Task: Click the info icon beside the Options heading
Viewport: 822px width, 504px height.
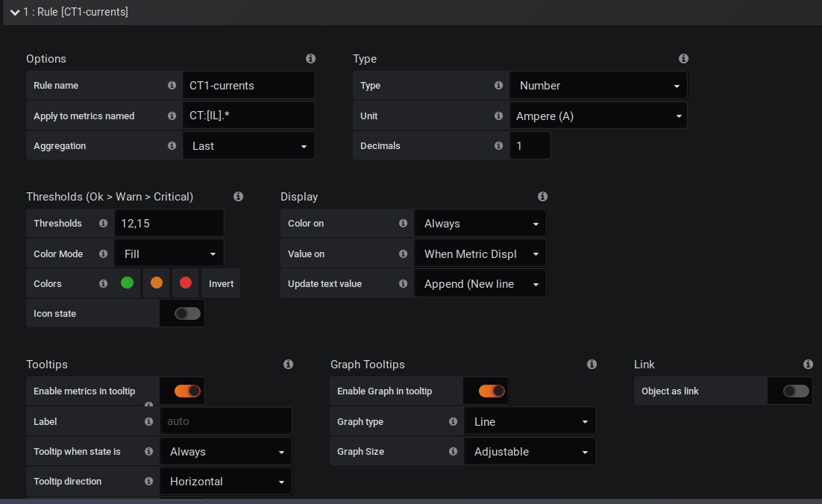Action: (310, 58)
